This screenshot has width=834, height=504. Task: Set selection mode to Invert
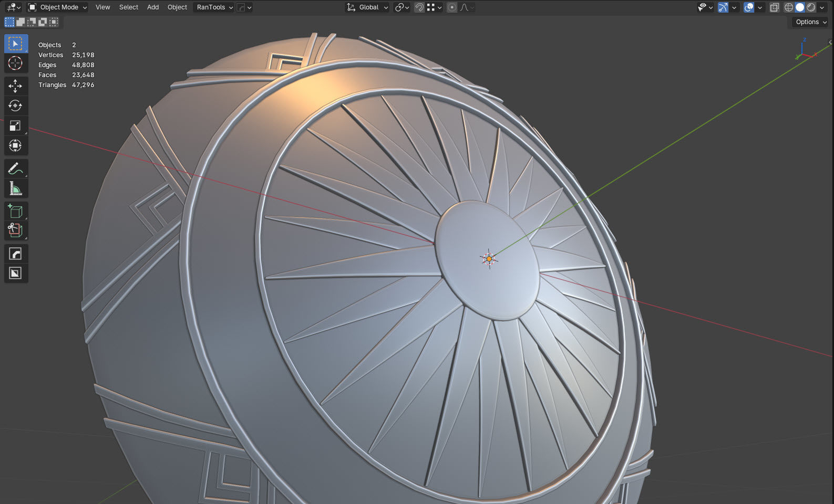pyautogui.click(x=43, y=22)
